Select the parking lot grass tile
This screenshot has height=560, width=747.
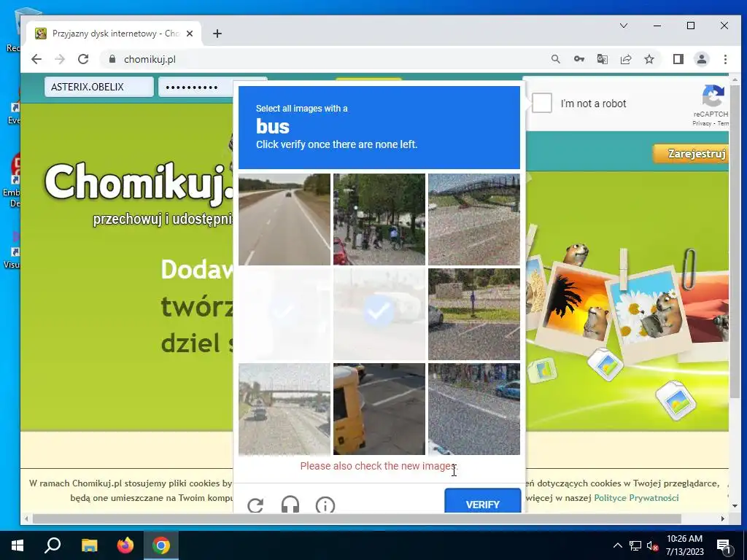click(x=474, y=314)
